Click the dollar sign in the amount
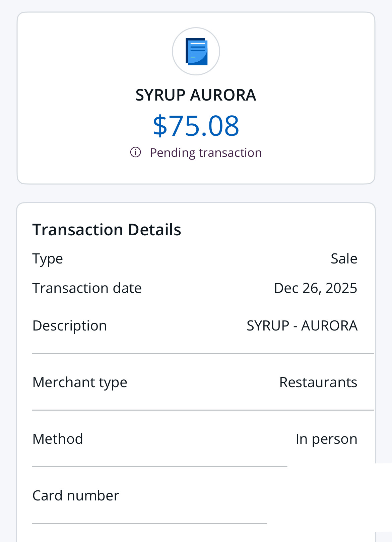 coord(160,126)
